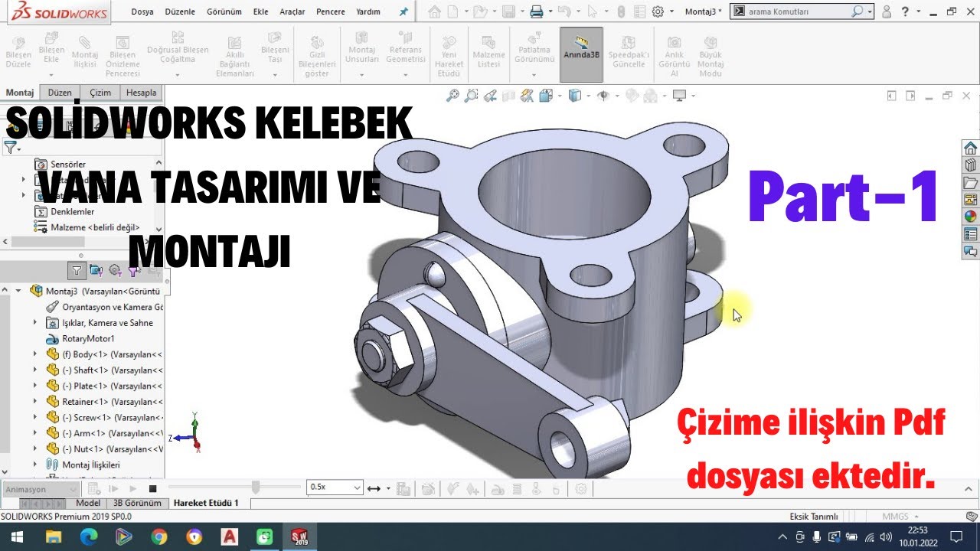Click the Montaj İlişkisi paperclip icon
The width and height of the screenshot is (980, 551).
pos(85,41)
